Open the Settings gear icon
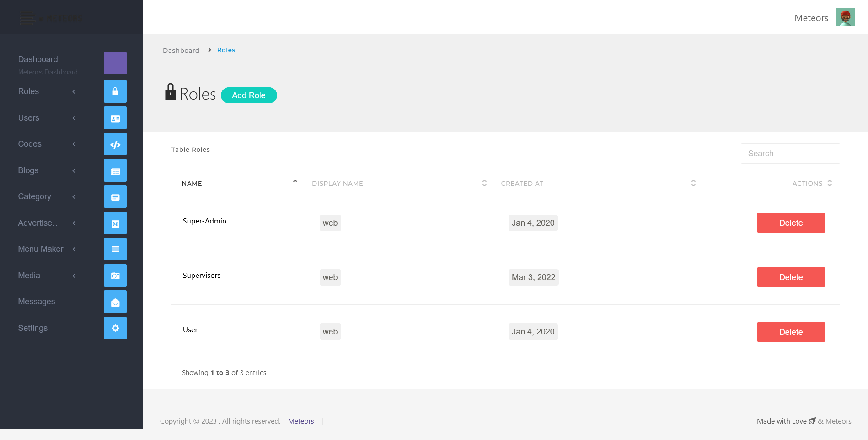868x440 pixels. (x=115, y=328)
